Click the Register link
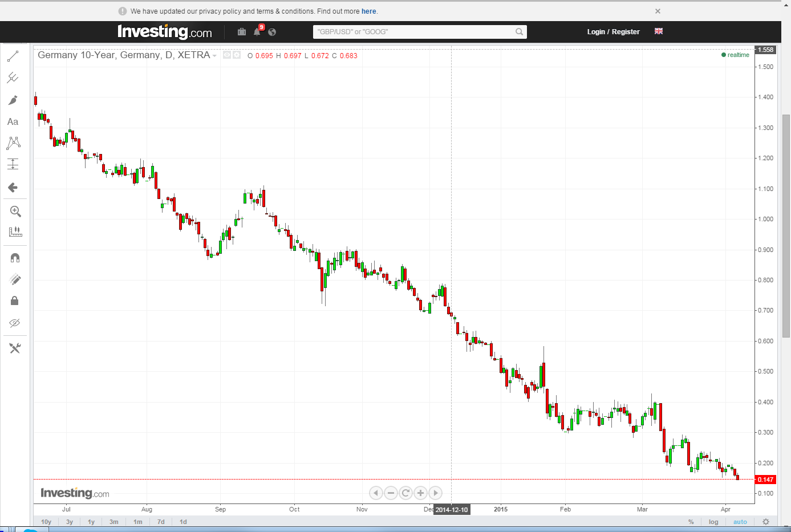Screen dimensions: 791x532 coord(626,32)
